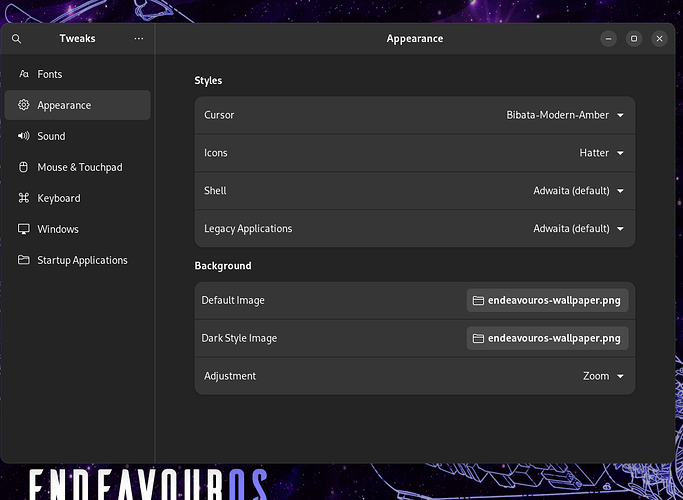Expand the Icons theme dropdown arrow

pyautogui.click(x=620, y=153)
